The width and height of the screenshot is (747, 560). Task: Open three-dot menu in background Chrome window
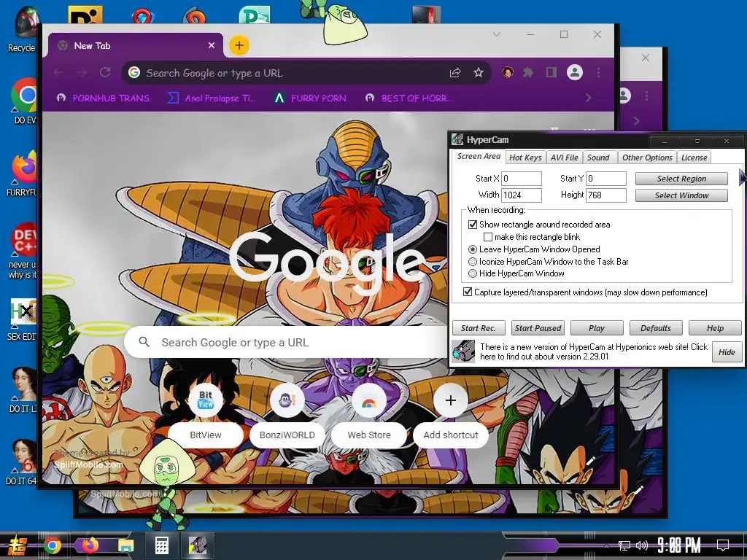pos(646,96)
